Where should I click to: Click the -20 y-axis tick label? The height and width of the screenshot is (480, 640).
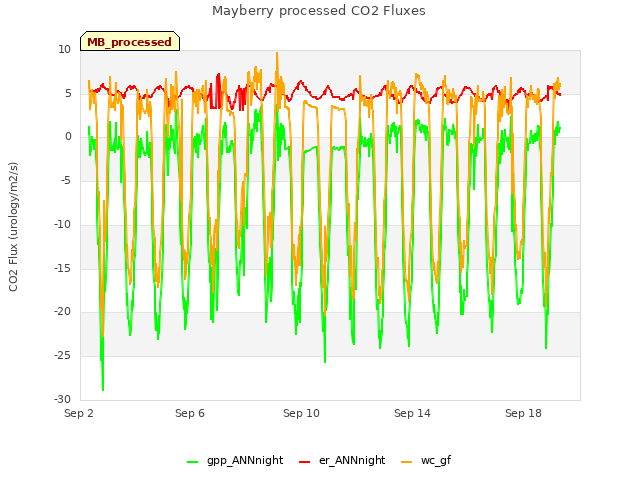click(x=62, y=312)
